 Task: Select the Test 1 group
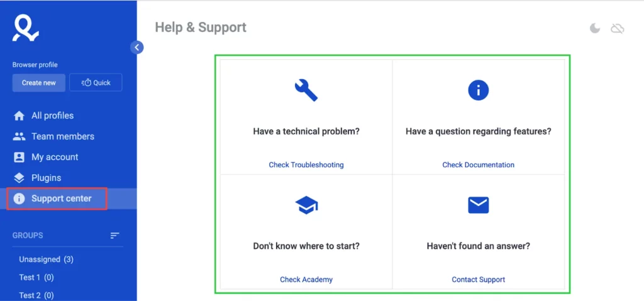click(36, 277)
